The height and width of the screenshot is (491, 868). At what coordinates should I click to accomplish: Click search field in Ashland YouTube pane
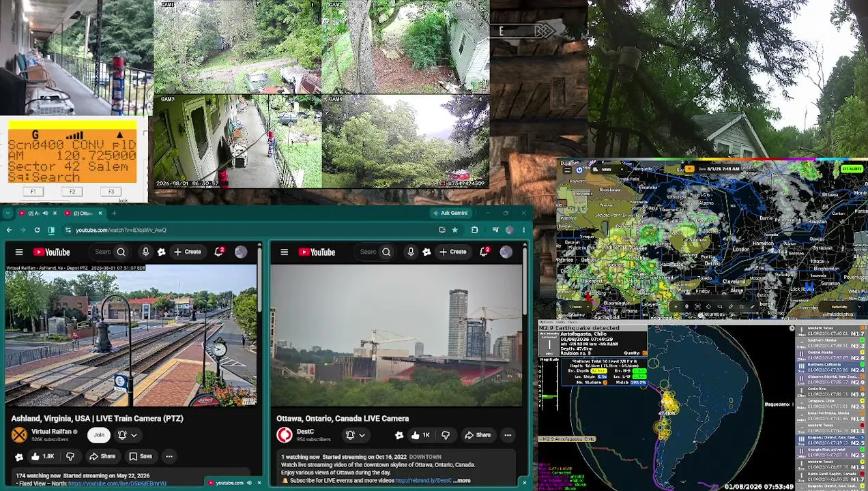102,252
